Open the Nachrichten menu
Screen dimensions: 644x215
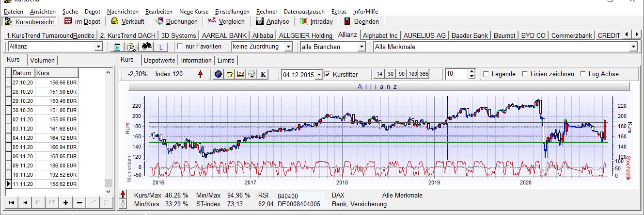(x=123, y=11)
